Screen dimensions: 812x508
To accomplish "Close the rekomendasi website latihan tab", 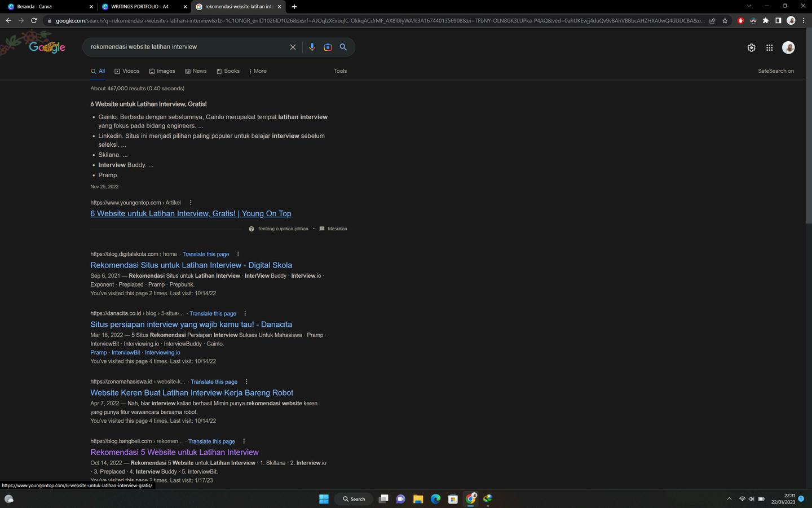I will 279,7.
